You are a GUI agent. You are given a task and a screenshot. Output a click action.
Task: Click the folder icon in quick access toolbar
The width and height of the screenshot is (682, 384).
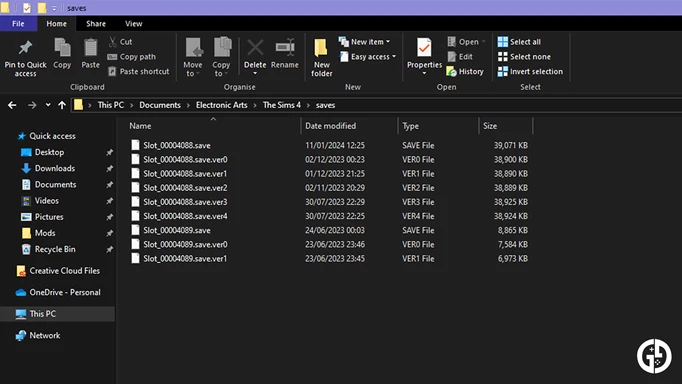42,8
